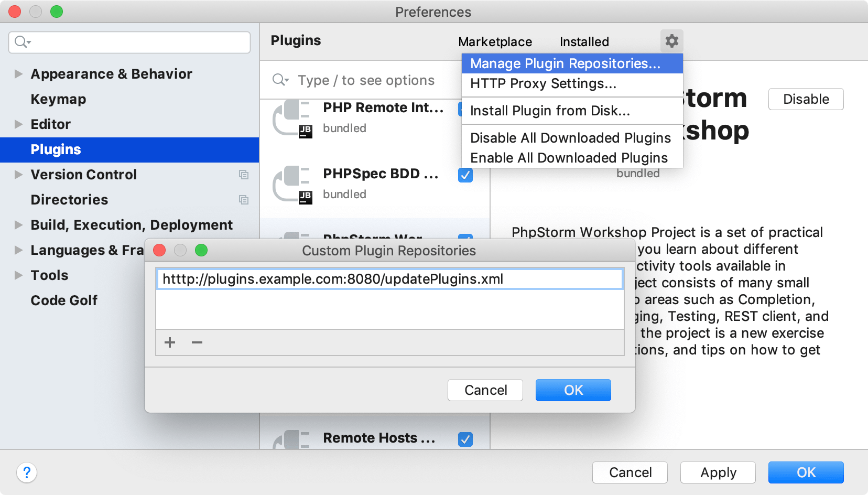Choose Manage Plugin Repositories menu item

(572, 63)
